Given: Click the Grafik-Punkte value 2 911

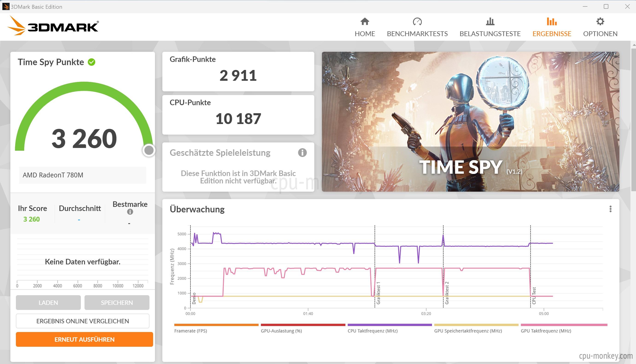Looking at the screenshot, I should 238,75.
